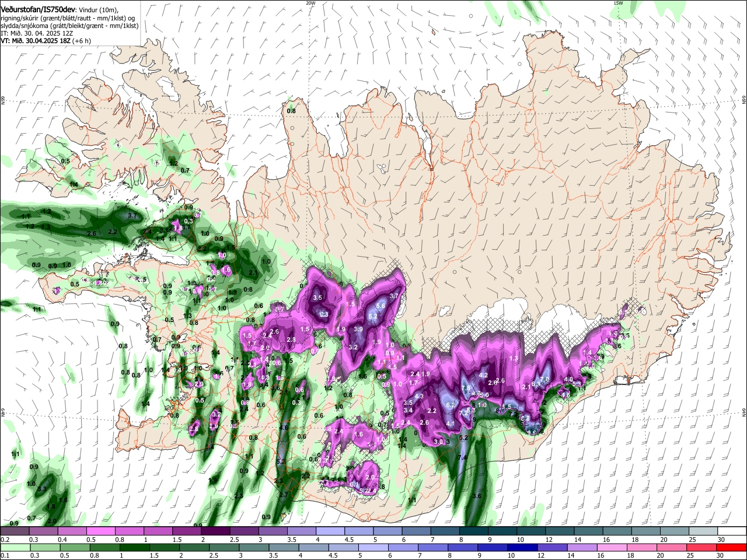The image size is (747, 560).
Task: Click the 6.1 precipitation value on map
Action: (354, 484)
